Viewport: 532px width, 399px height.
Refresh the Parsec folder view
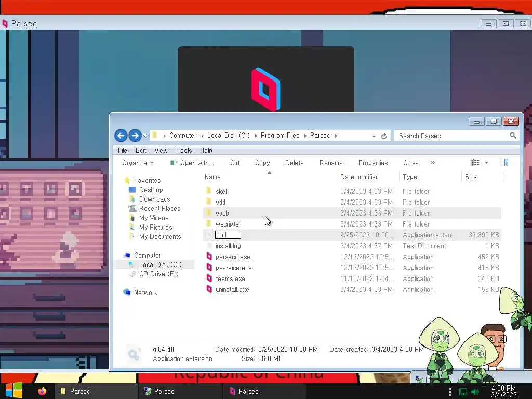[x=384, y=136]
